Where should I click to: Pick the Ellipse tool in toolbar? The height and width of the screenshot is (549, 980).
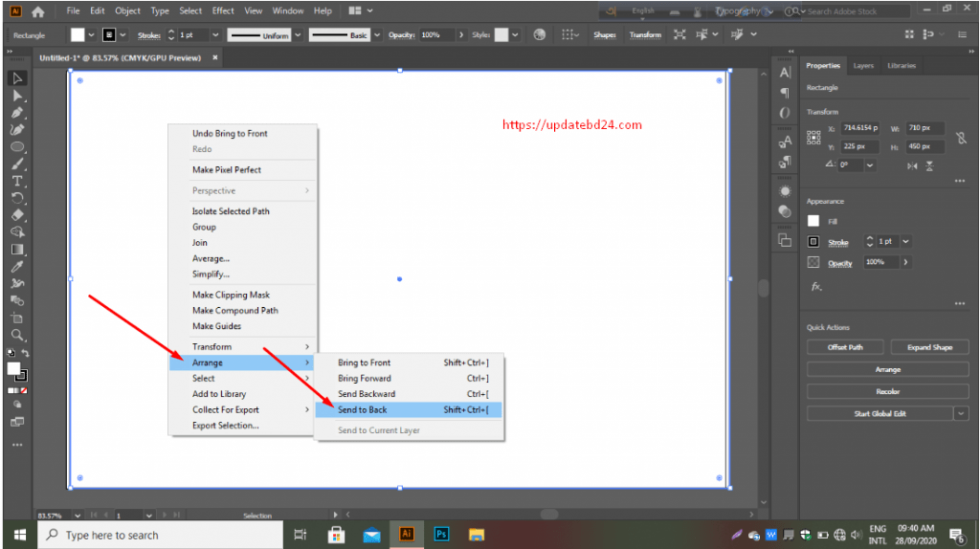[x=17, y=147]
